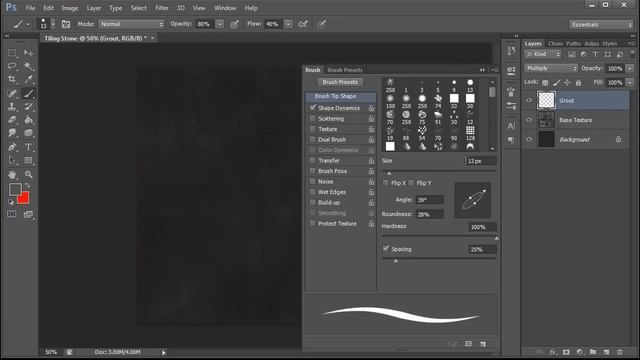Enable the Dual Brush checkbox
Screen dimensions: 640x360
click(x=313, y=140)
